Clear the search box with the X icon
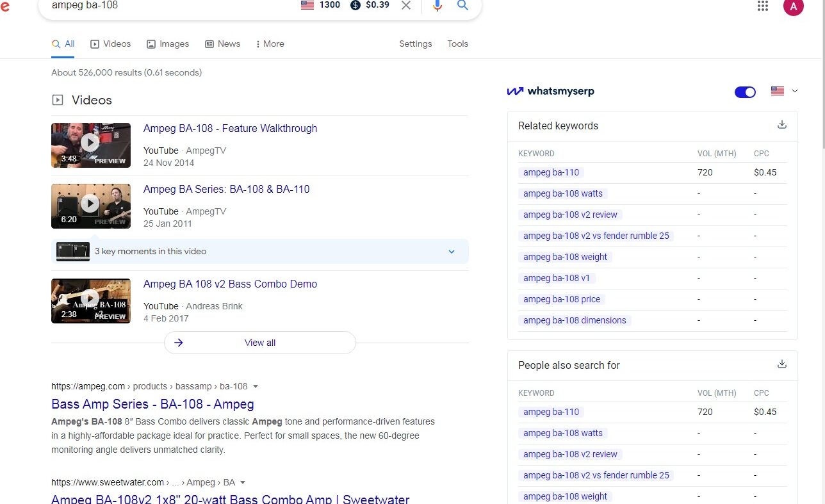The height and width of the screenshot is (504, 825). [x=406, y=5]
